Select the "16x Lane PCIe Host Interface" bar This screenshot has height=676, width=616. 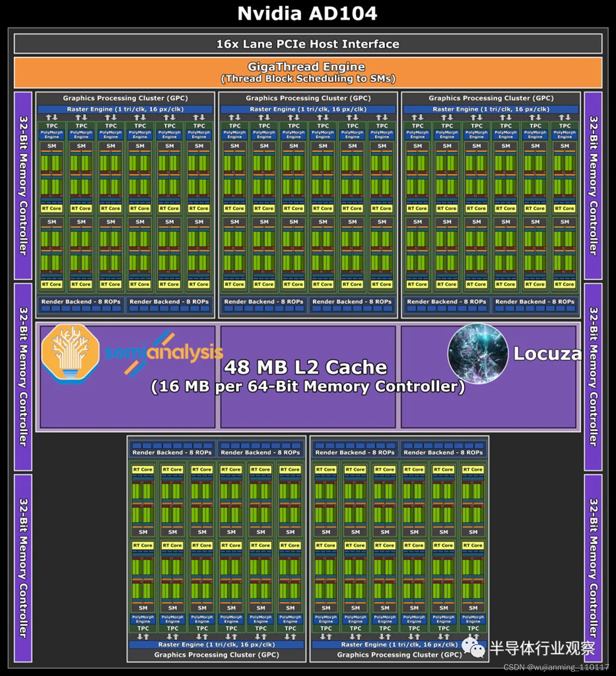coord(308,44)
